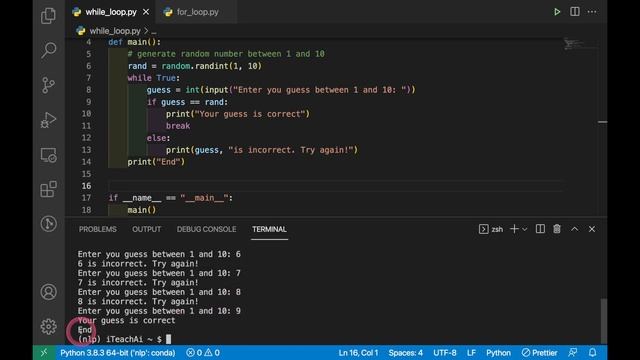The height and width of the screenshot is (360, 640).
Task: Run the Python file with the play button
Action: click(557, 12)
